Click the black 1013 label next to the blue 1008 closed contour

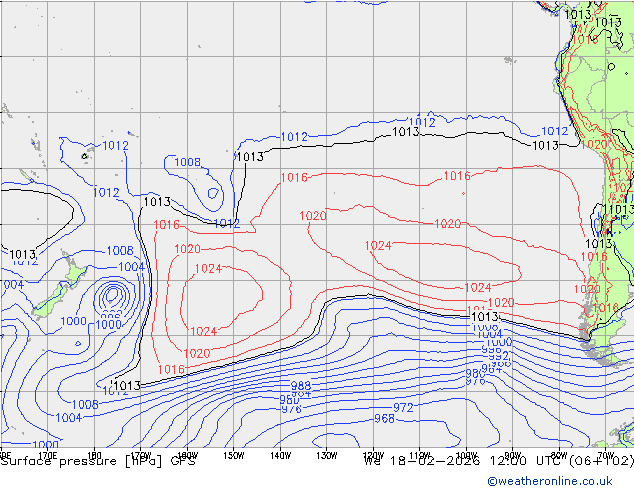tap(250, 156)
